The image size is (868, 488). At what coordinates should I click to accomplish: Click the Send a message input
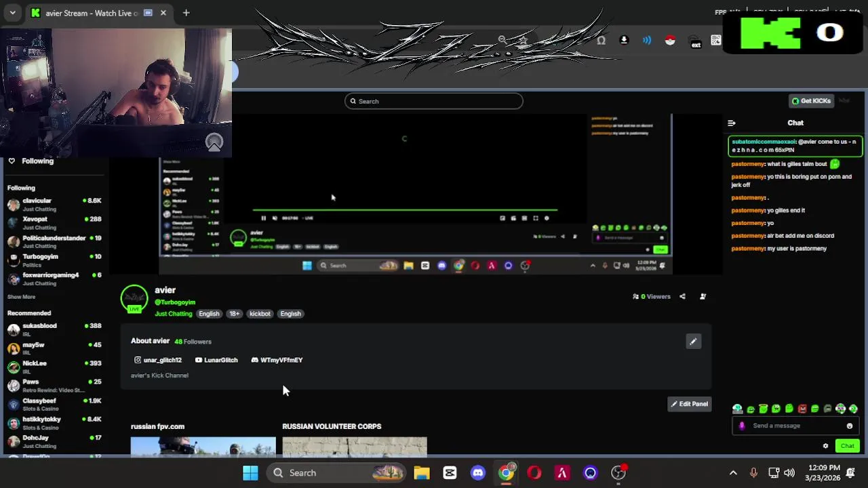point(795,426)
